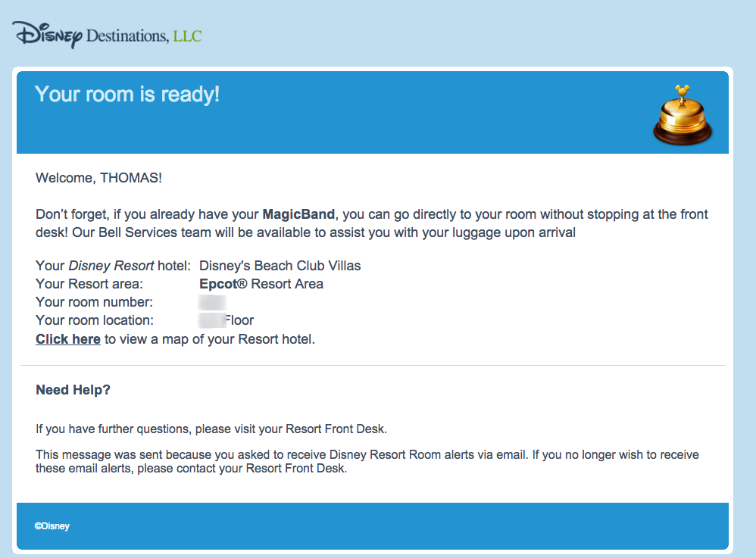
Task: Click the ©Disney footer text
Action: [x=52, y=526]
